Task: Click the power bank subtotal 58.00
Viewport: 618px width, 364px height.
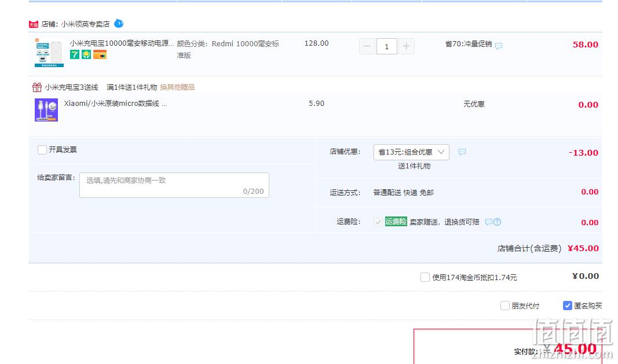Action: point(586,45)
